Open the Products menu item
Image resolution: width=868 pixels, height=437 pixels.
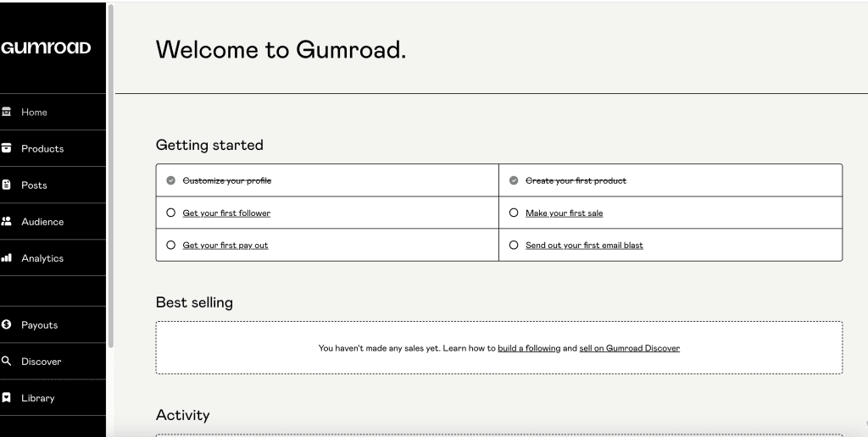pos(42,148)
